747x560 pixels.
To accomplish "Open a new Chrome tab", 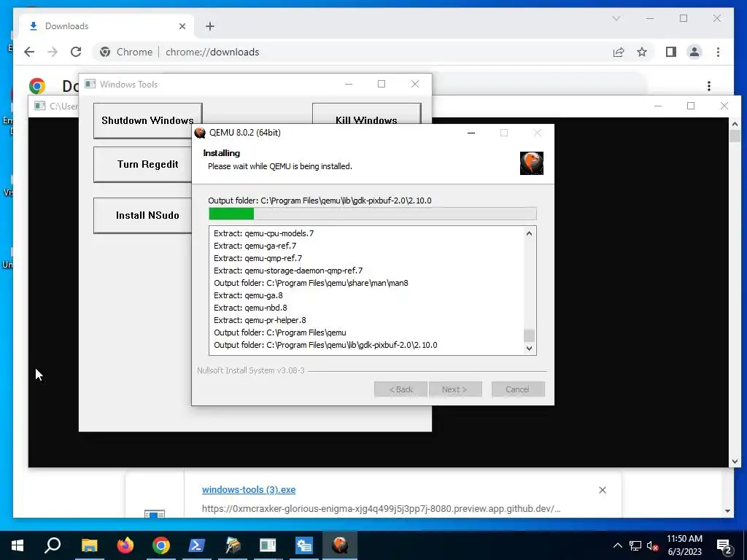I will [x=210, y=26].
